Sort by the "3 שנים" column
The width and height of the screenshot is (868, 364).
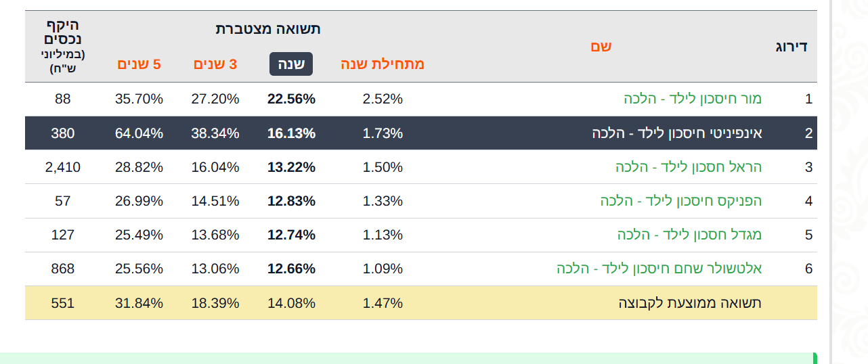[x=215, y=64]
